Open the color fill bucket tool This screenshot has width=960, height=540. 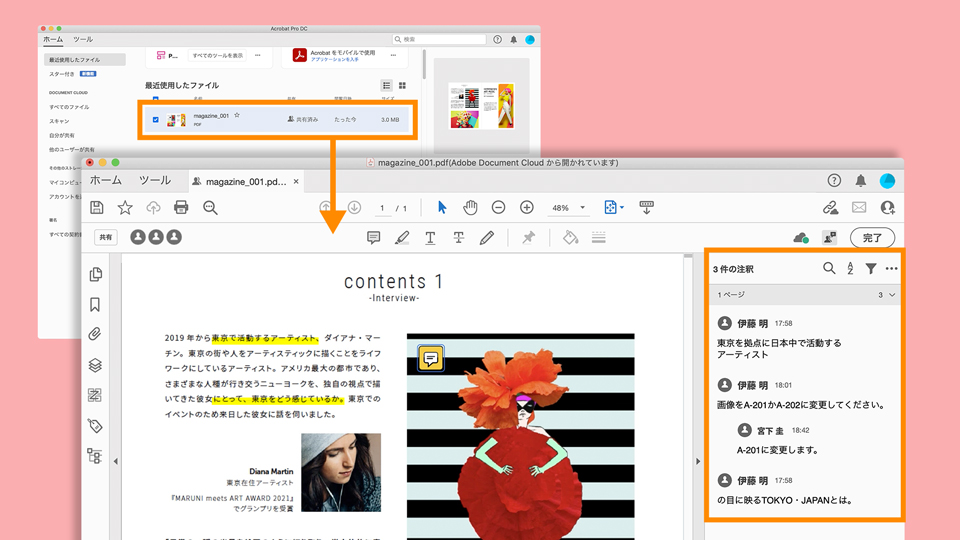pos(571,238)
